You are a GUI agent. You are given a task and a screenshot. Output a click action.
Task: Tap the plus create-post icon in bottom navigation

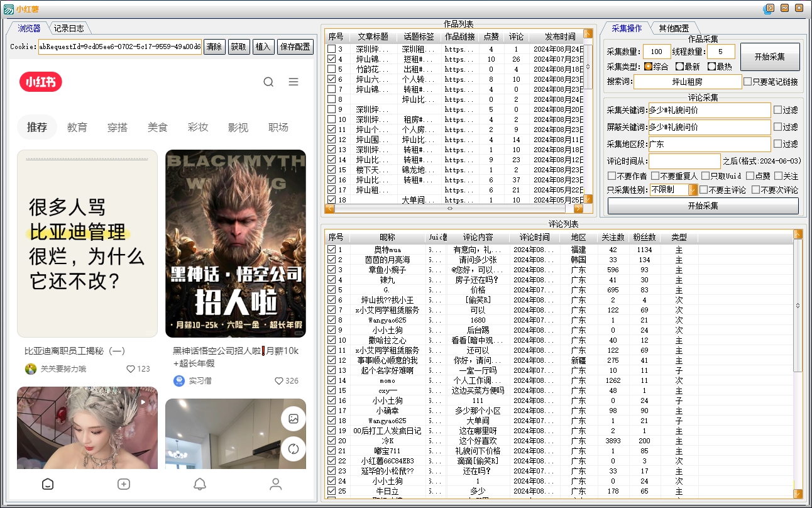[x=124, y=484]
